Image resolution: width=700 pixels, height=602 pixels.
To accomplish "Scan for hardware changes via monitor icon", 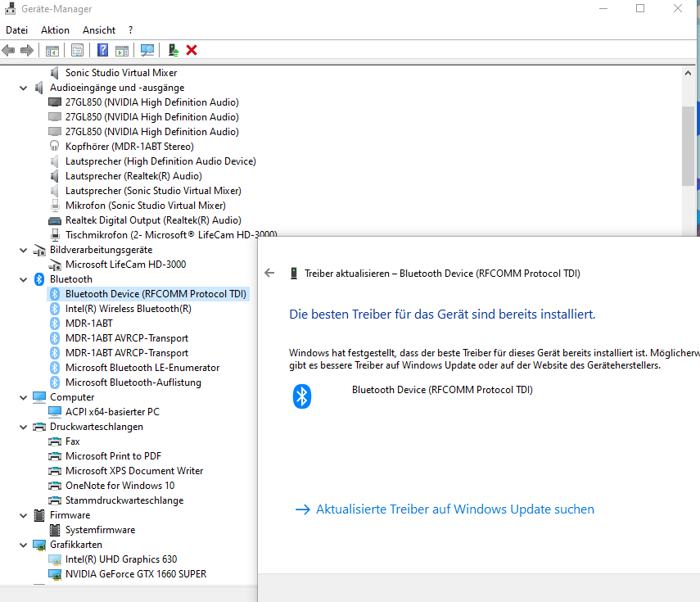I will pos(147,50).
